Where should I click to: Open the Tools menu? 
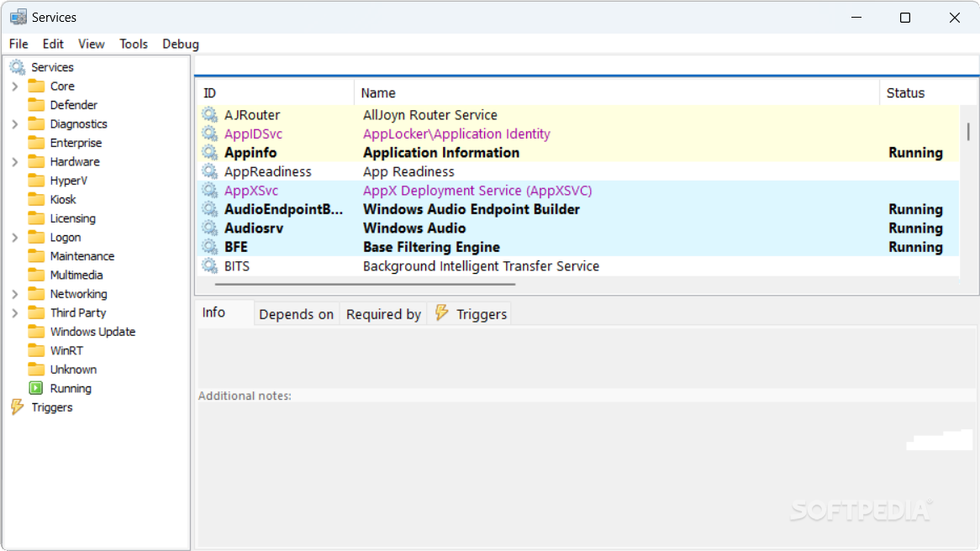[134, 44]
